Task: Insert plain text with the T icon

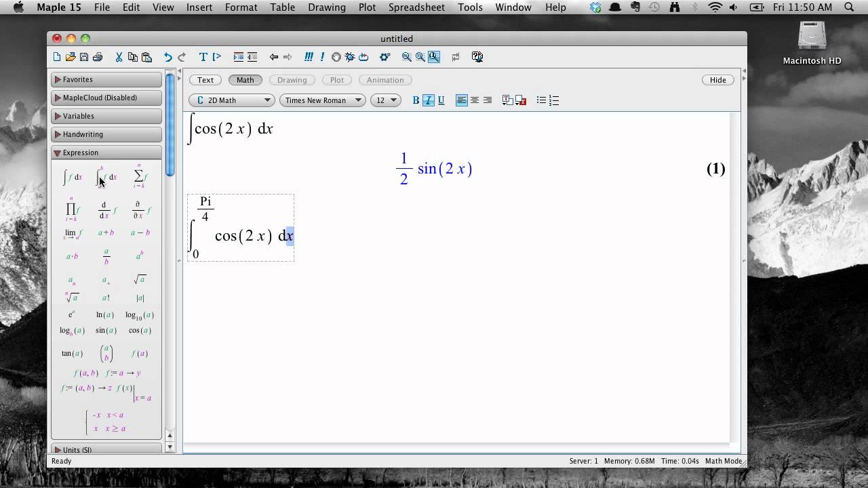Action: point(203,57)
